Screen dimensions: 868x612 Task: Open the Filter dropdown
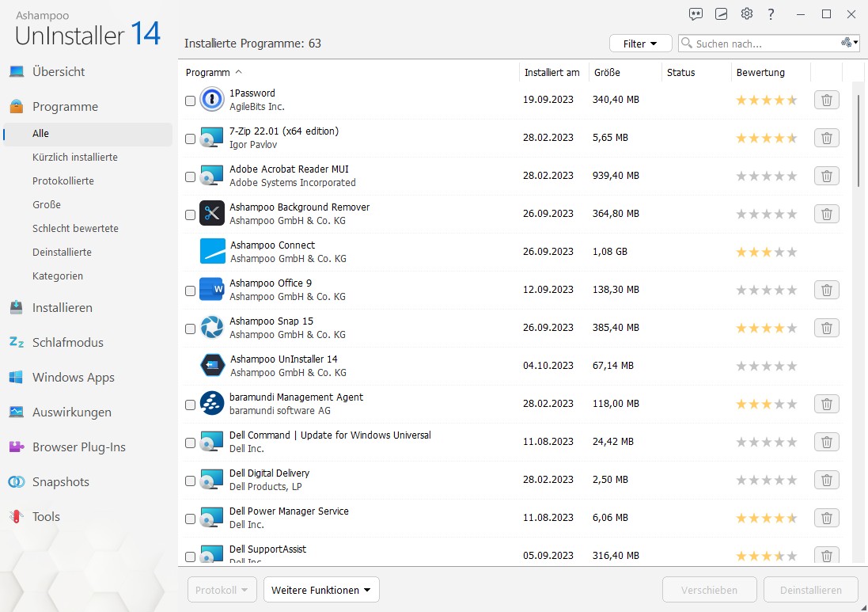(x=640, y=44)
